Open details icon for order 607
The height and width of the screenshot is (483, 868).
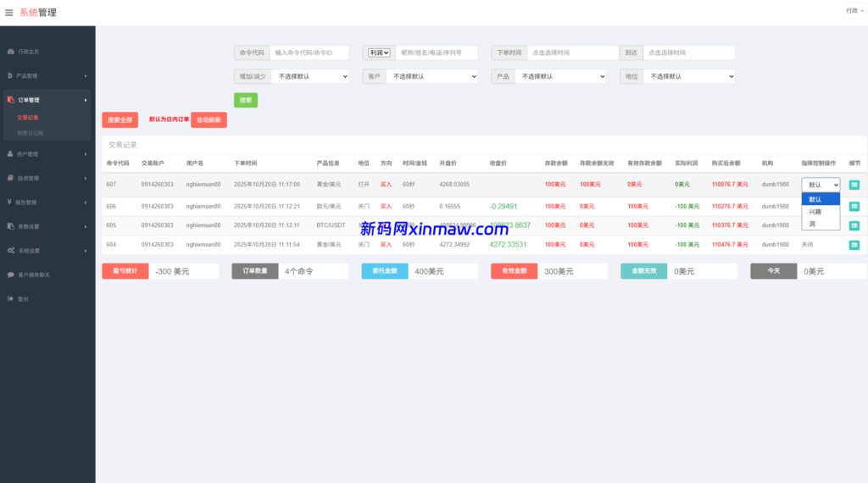coord(854,185)
